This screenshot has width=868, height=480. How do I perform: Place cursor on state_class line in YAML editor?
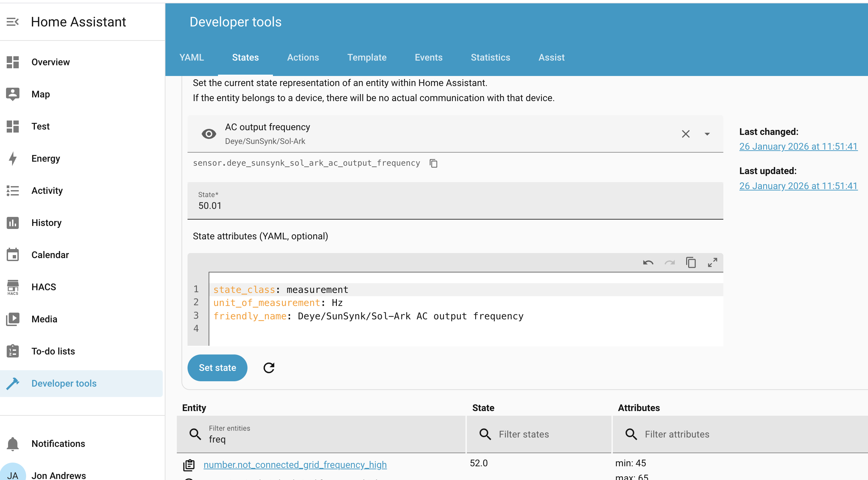pos(466,290)
